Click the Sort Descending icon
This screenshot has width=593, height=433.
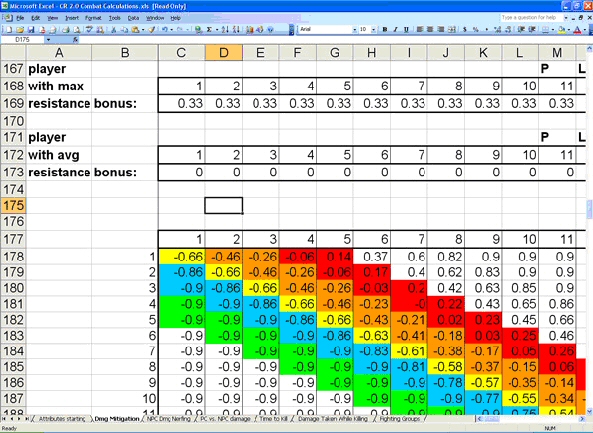pyautogui.click(x=236, y=29)
